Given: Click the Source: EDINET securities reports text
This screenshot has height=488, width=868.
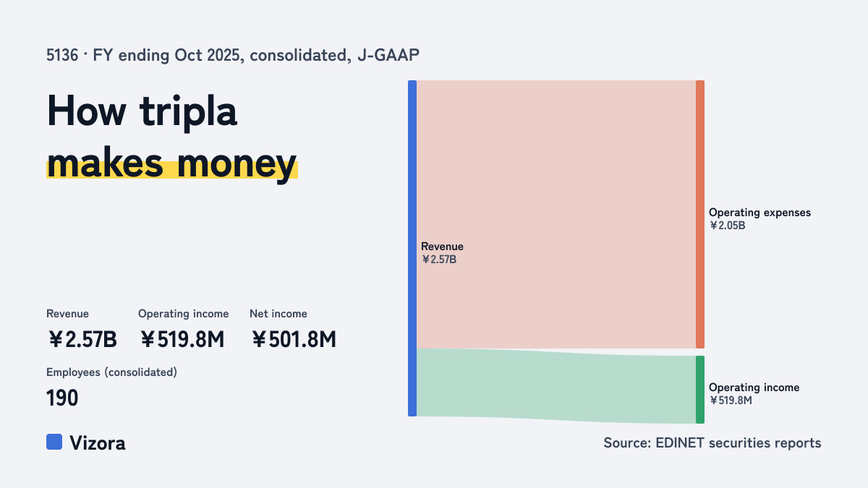Looking at the screenshot, I should (x=712, y=443).
